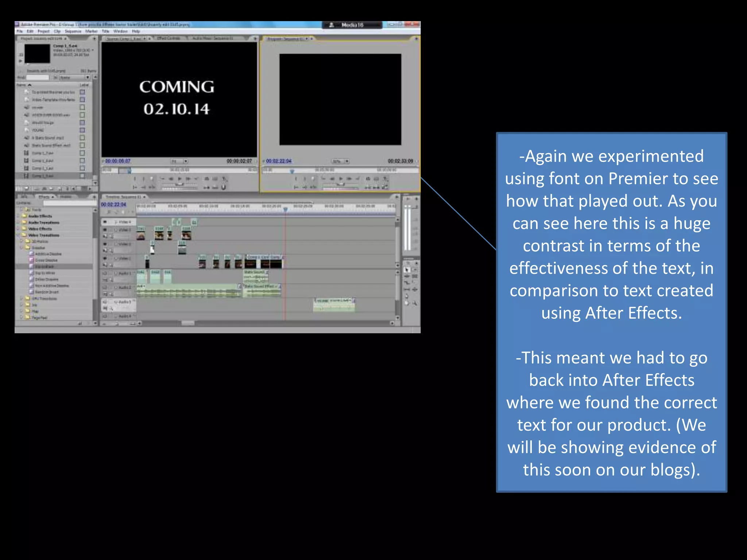Viewport: 747px width, 560px height.
Task: Expand the Audio Transitions folder
Action: [19, 222]
